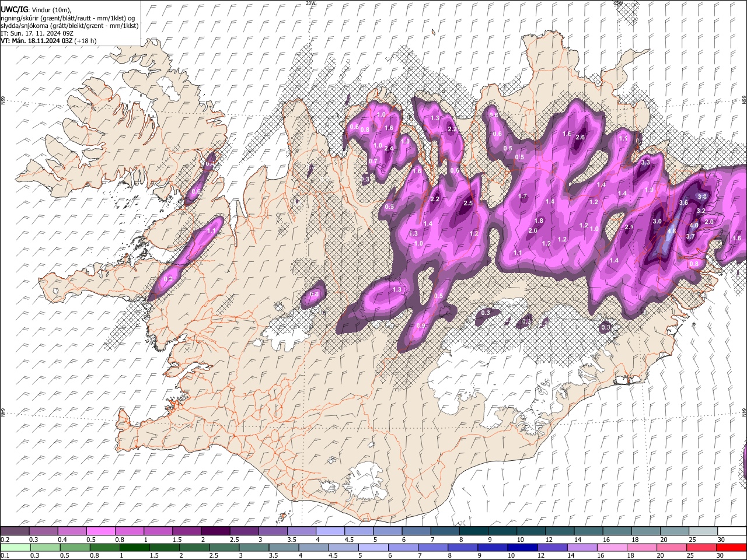This screenshot has height=560, width=747.
Task: Click the medium green swatch labeled 0.5
Action: click(75, 547)
